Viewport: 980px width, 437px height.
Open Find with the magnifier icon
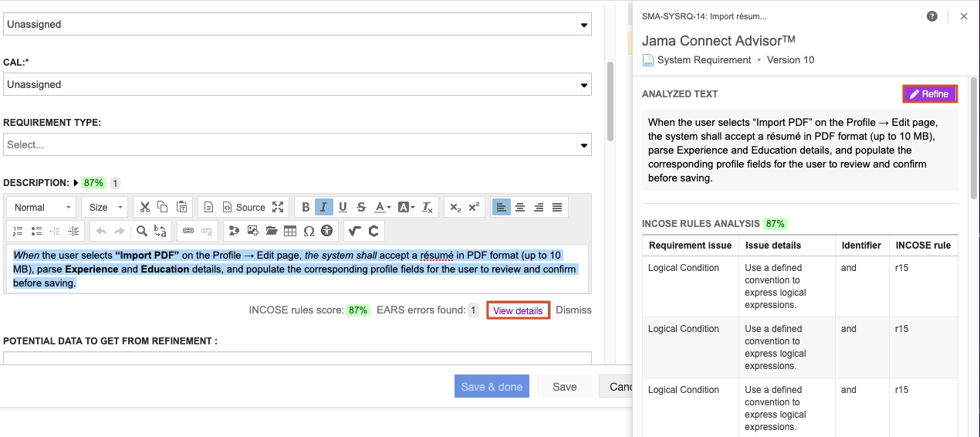click(x=142, y=230)
